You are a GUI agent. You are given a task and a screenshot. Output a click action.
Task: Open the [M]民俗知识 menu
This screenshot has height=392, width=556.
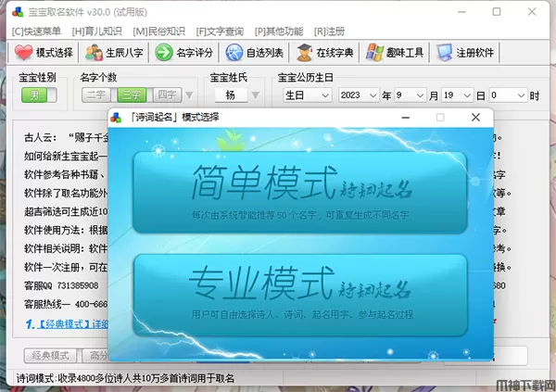[158, 32]
